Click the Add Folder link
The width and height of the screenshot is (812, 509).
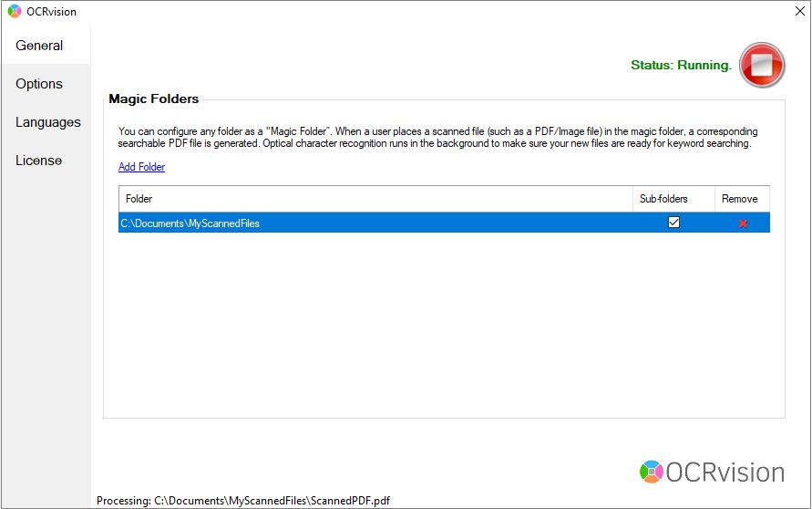[x=141, y=167]
